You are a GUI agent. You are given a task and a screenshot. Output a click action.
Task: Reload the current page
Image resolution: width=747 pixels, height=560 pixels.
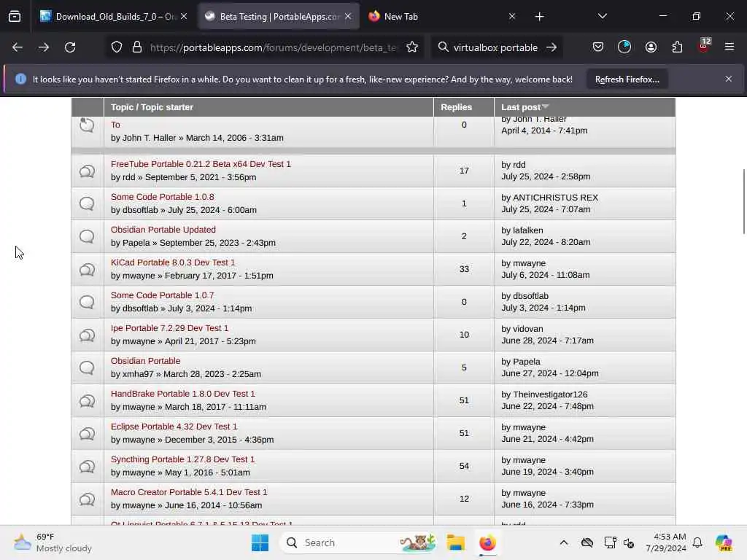70,47
